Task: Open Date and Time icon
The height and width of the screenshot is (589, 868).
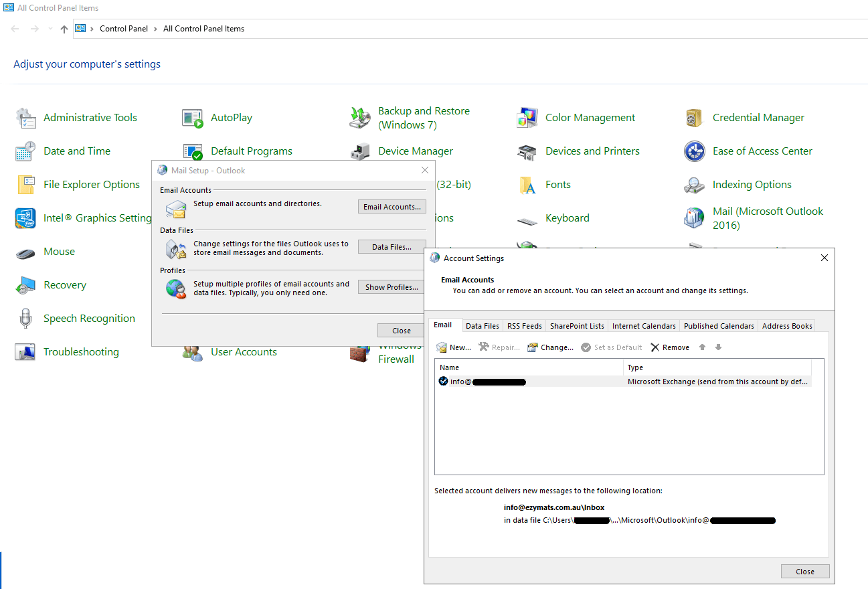Action: tap(25, 151)
